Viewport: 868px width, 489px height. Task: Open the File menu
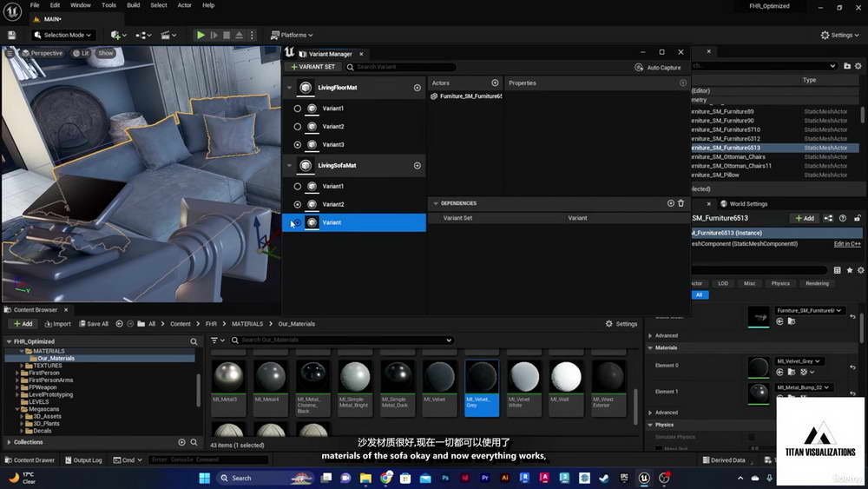[35, 5]
